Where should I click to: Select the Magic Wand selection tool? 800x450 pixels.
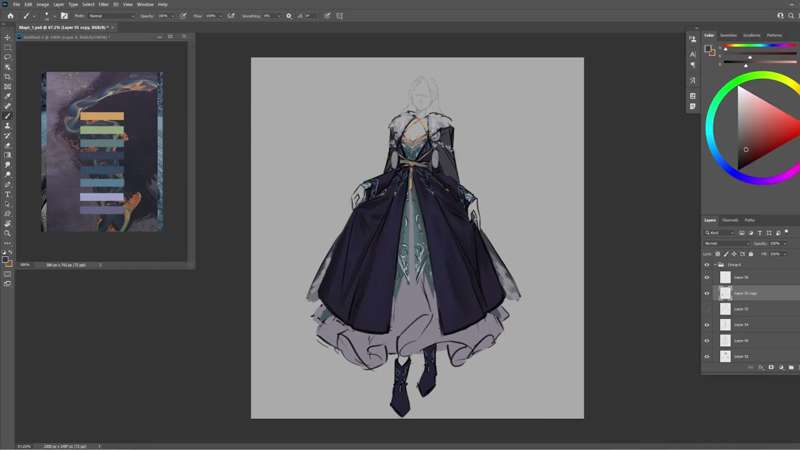[x=7, y=67]
